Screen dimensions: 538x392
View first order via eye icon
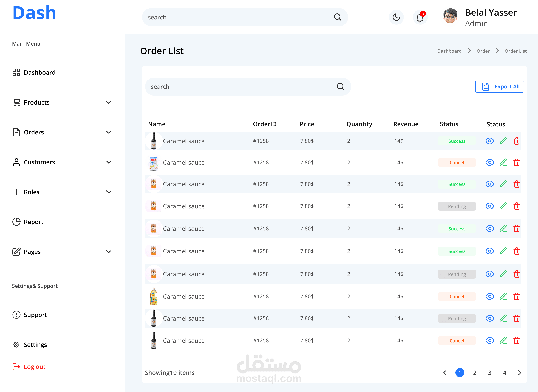pos(490,141)
